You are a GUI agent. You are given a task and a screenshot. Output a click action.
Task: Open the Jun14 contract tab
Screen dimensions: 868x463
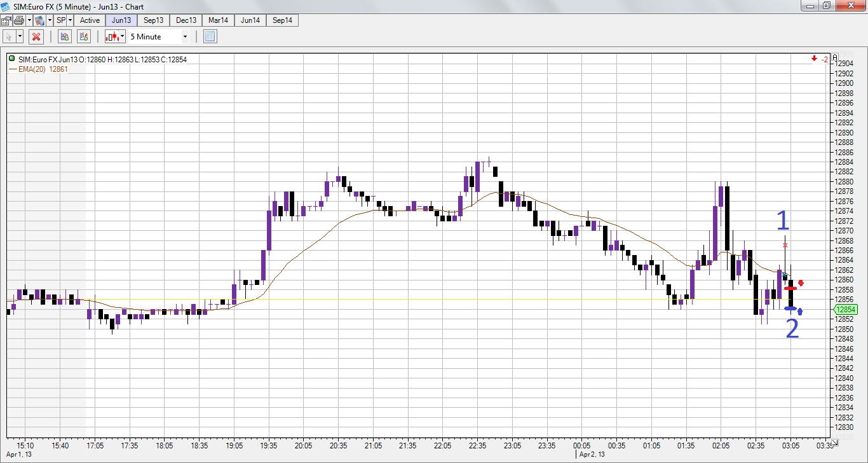[x=250, y=20]
